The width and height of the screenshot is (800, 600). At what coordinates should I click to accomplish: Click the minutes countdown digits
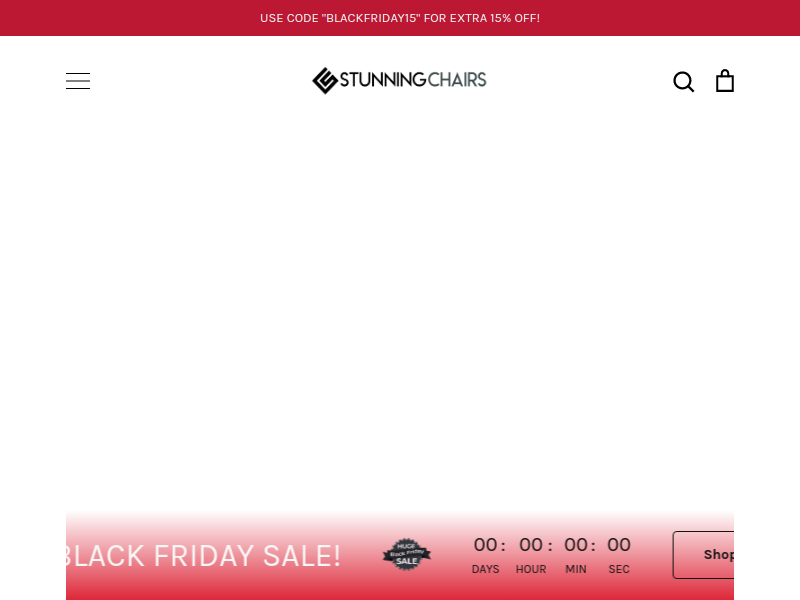click(x=576, y=545)
